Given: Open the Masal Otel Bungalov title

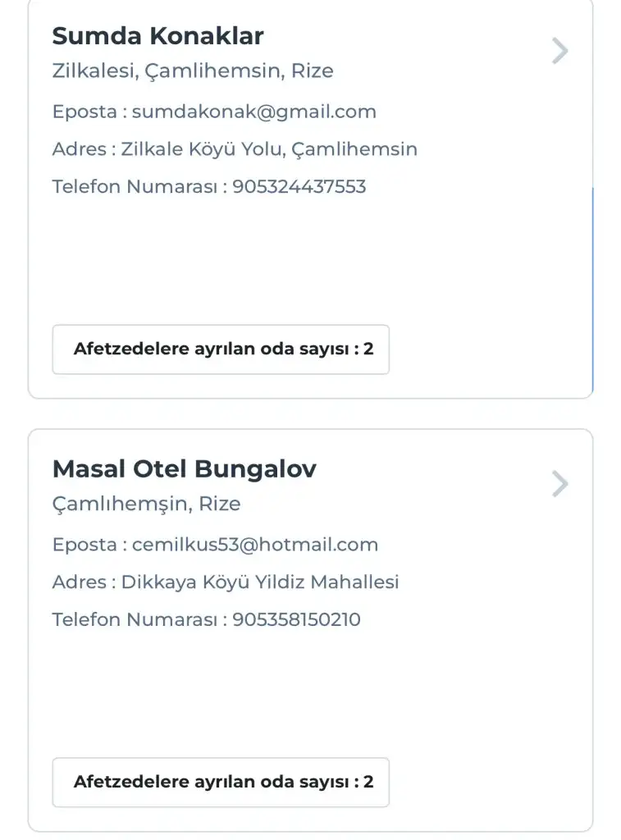Looking at the screenshot, I should point(184,469).
